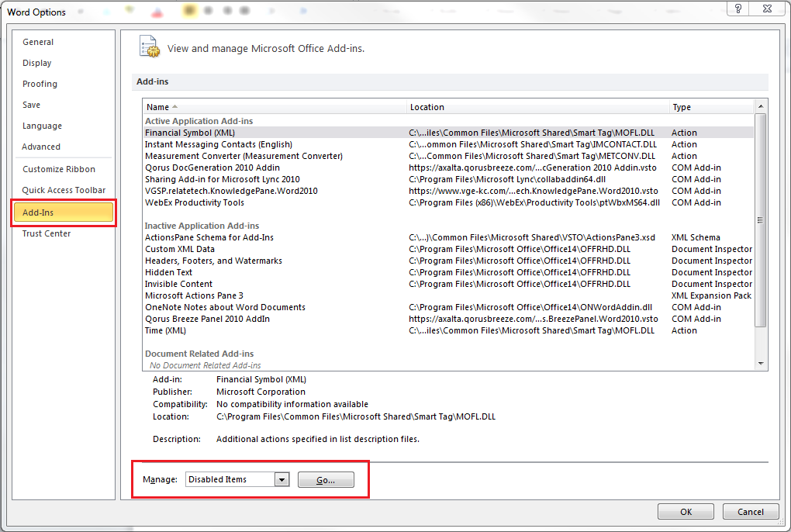The height and width of the screenshot is (532, 791).
Task: Click the Go... button
Action: pos(326,479)
